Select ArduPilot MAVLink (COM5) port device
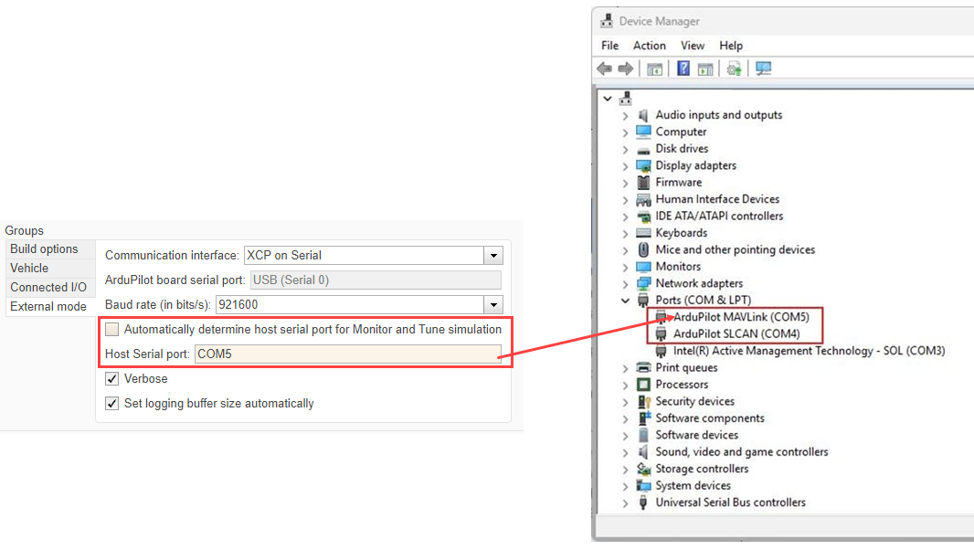This screenshot has width=974, height=560. 740,317
